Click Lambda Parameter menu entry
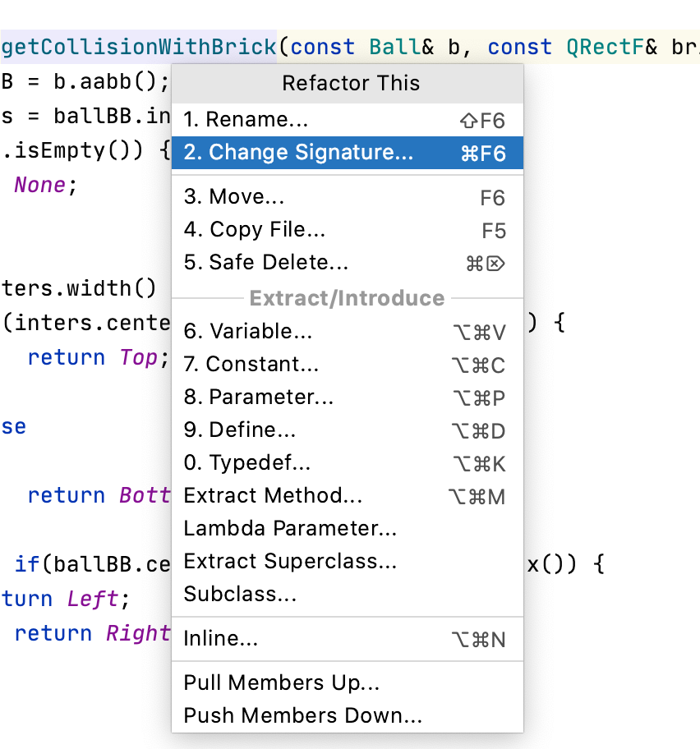This screenshot has height=749, width=700. [x=290, y=529]
